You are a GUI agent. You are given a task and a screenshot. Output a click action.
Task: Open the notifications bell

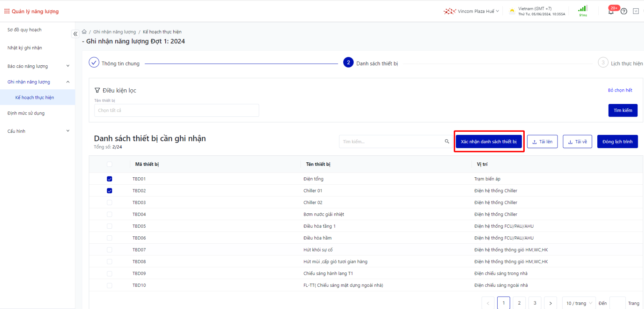(x=611, y=11)
